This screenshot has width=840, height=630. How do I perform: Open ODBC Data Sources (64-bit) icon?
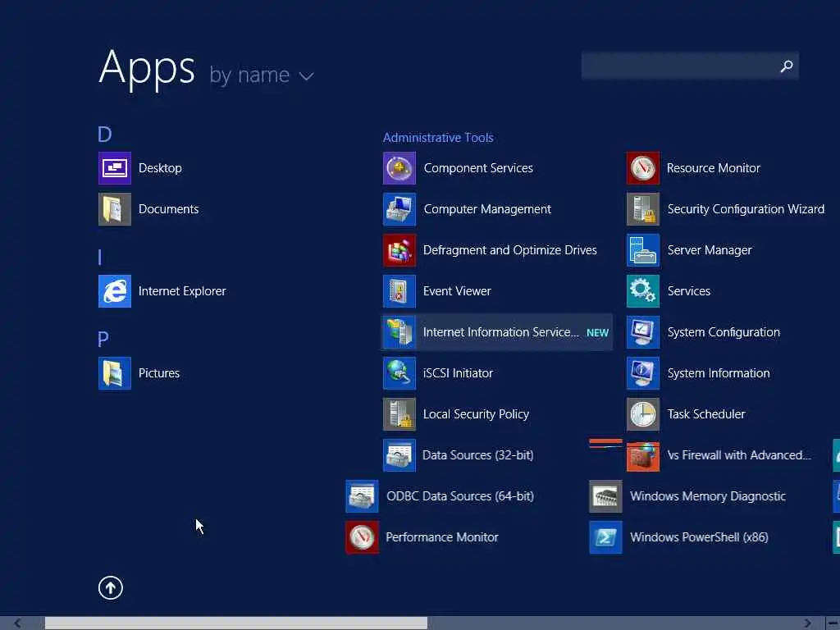362,496
